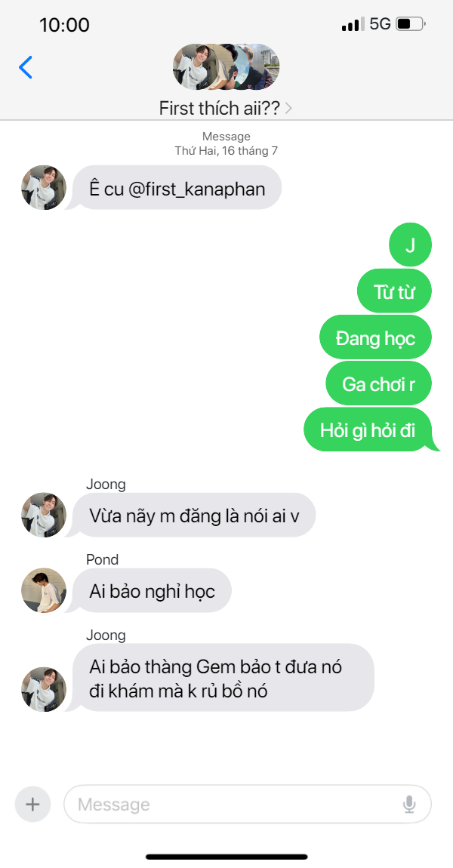Image resolution: width=453 pixels, height=868 pixels.
Task: Tap Joong's avatar beside the 'thằng Gem' message
Action: click(44, 689)
